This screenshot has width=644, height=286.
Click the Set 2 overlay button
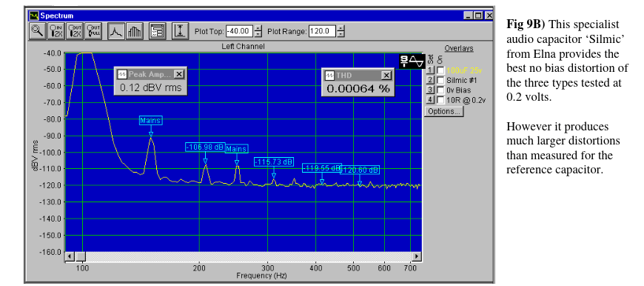click(430, 80)
